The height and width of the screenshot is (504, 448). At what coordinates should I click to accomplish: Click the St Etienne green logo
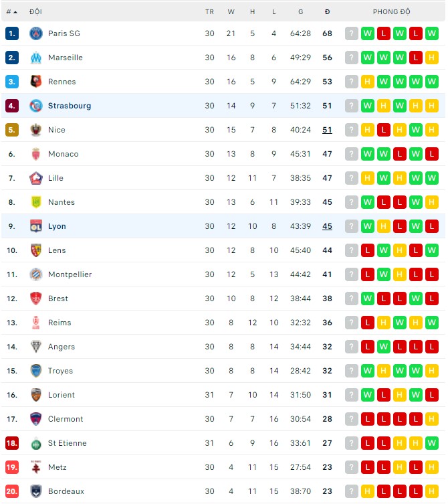pos(36,443)
